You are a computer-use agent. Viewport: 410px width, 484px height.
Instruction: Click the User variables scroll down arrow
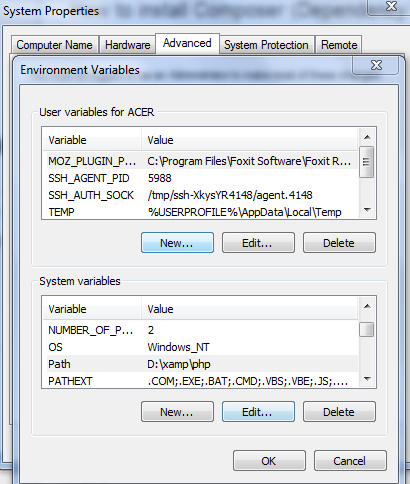tap(367, 210)
